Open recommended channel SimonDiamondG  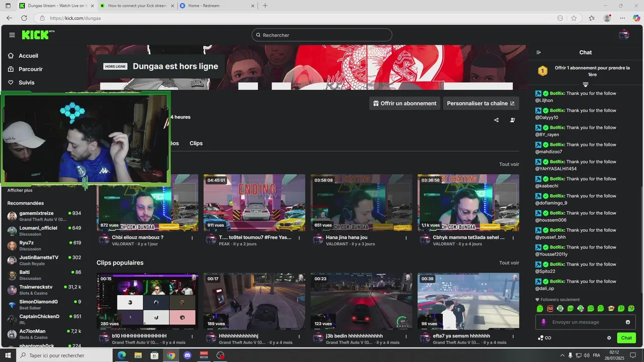[x=44, y=305]
